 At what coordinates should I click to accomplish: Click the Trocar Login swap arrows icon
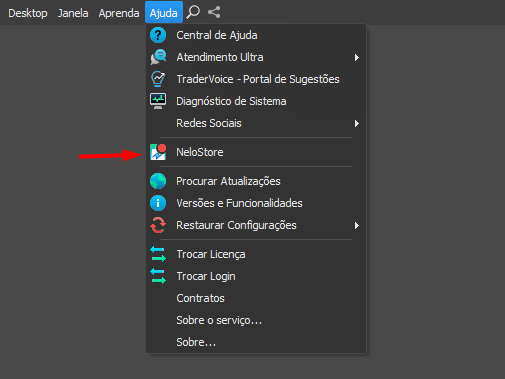point(158,276)
